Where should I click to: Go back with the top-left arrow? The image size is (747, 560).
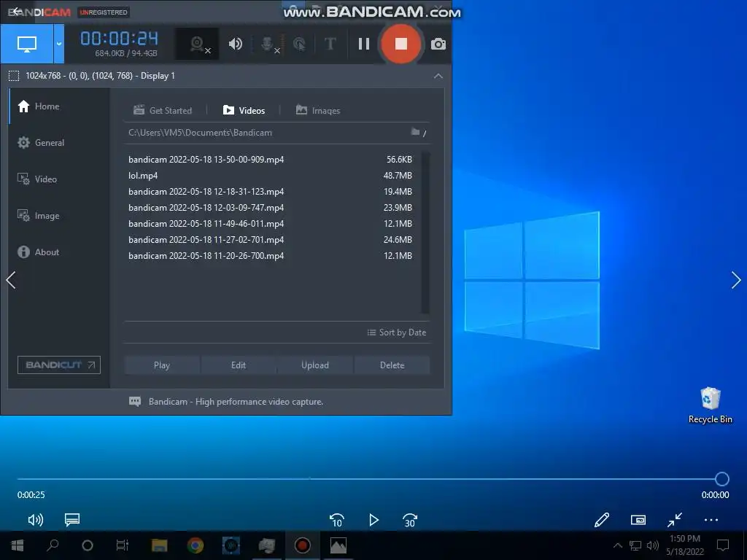tap(17, 11)
